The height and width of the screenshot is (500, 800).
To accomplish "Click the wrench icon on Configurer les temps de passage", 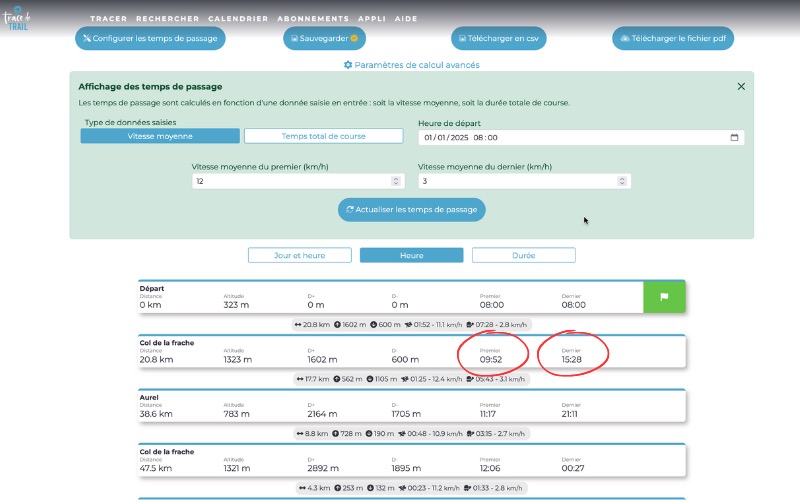I will [x=87, y=38].
